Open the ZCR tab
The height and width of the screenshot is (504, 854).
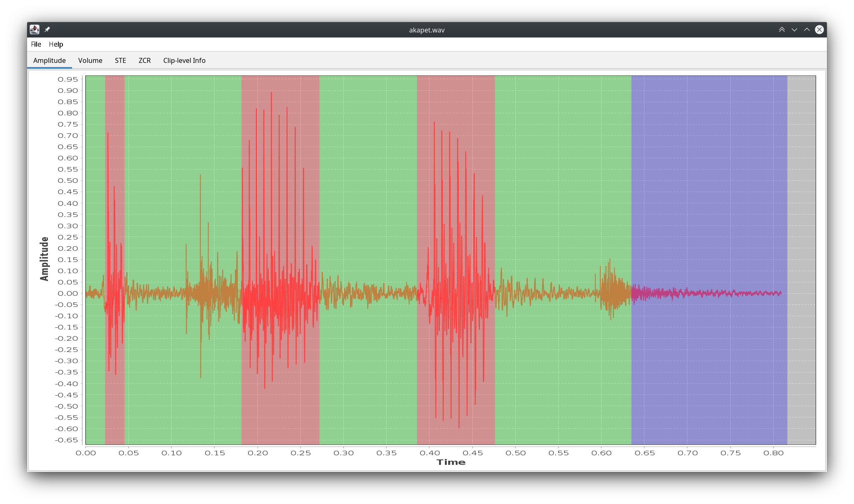(x=145, y=60)
